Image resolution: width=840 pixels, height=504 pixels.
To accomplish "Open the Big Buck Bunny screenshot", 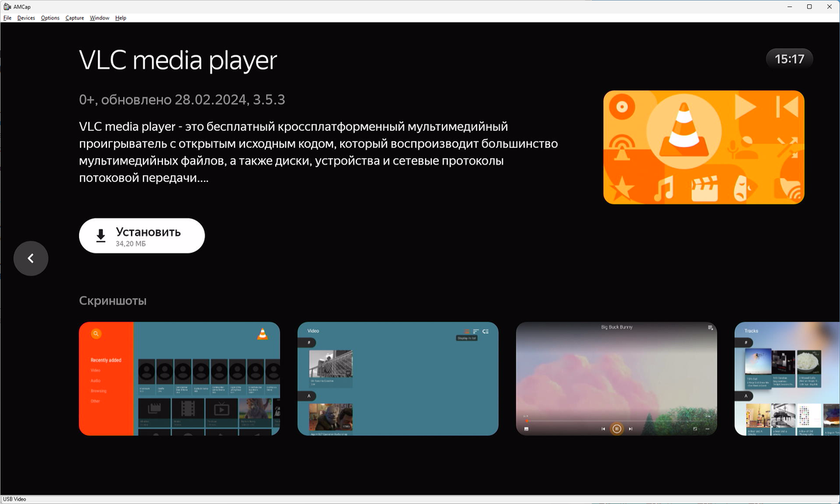I will point(616,379).
